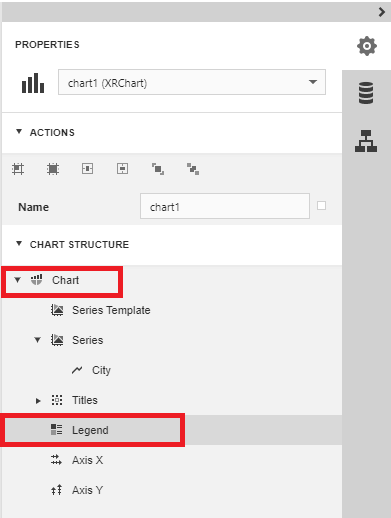Click the Name input field containing chart1
This screenshot has width=391, height=518.
click(x=225, y=206)
